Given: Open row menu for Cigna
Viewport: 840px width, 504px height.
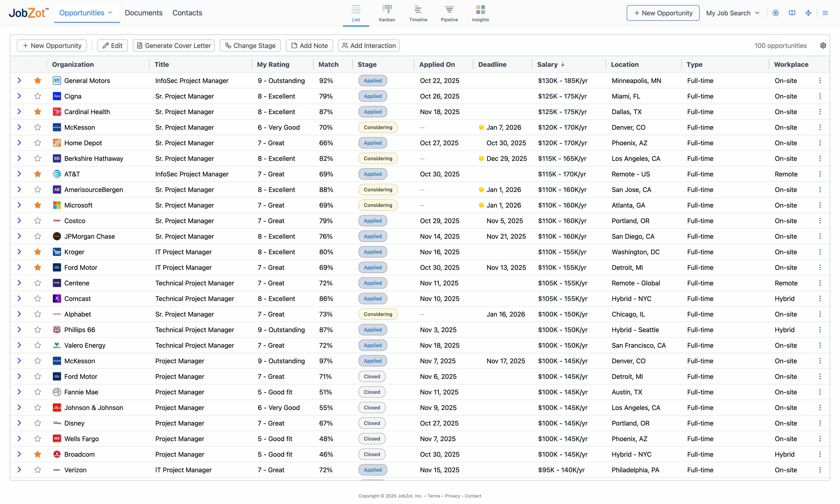Looking at the screenshot, I should pos(820,96).
